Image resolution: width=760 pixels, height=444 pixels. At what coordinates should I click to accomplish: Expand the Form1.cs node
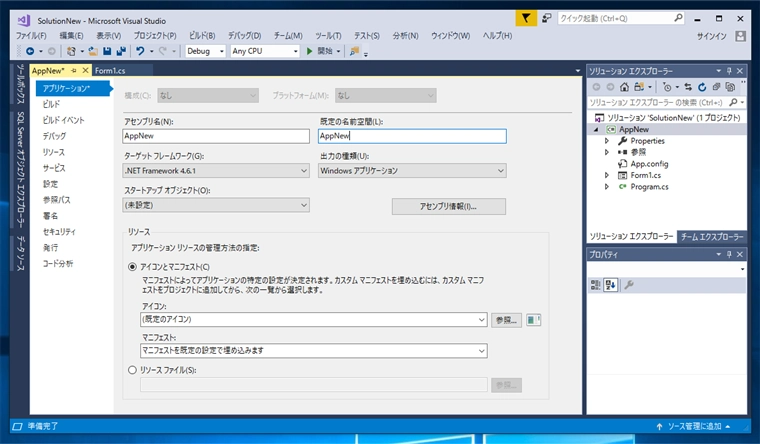click(607, 175)
